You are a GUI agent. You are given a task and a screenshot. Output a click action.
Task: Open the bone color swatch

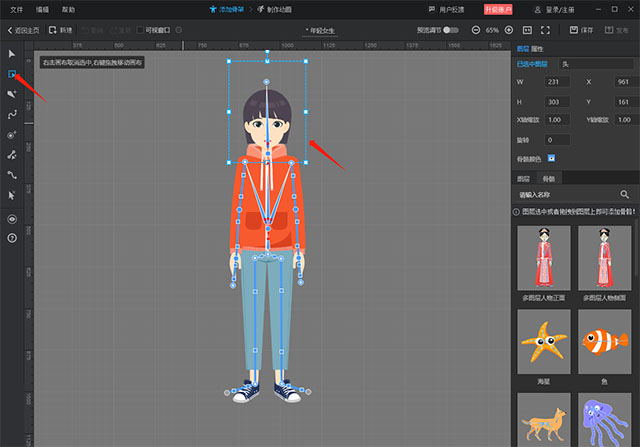[551, 158]
